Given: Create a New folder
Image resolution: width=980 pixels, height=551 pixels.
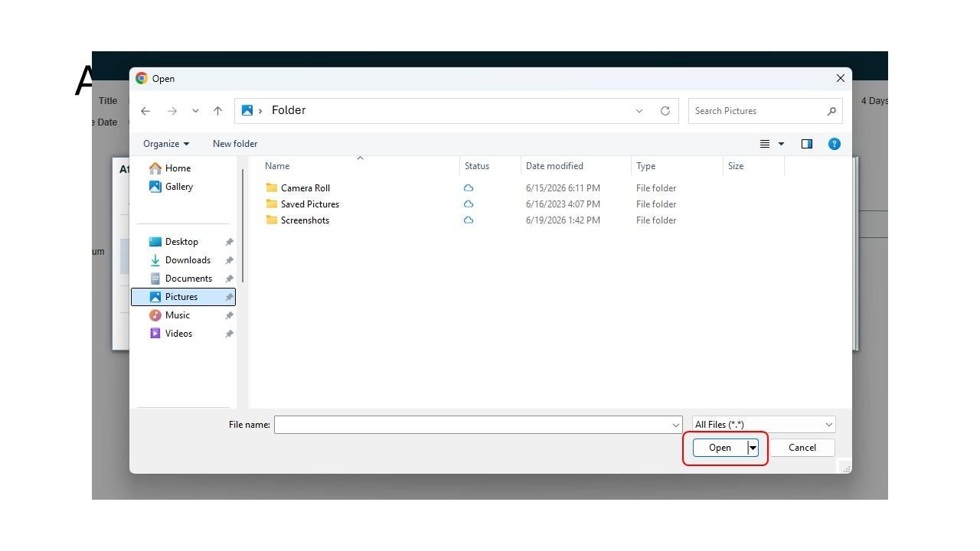Looking at the screenshot, I should pos(235,144).
